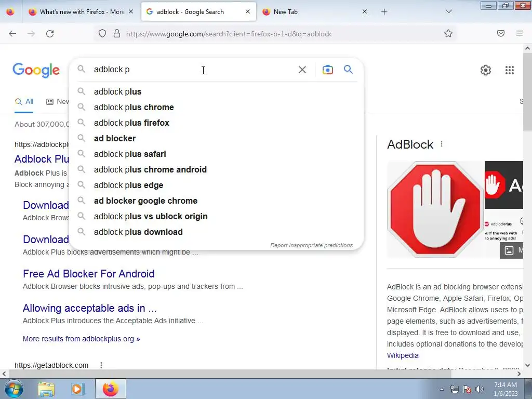Open a new tab with the plus button
The height and width of the screenshot is (399, 532).
(x=384, y=12)
